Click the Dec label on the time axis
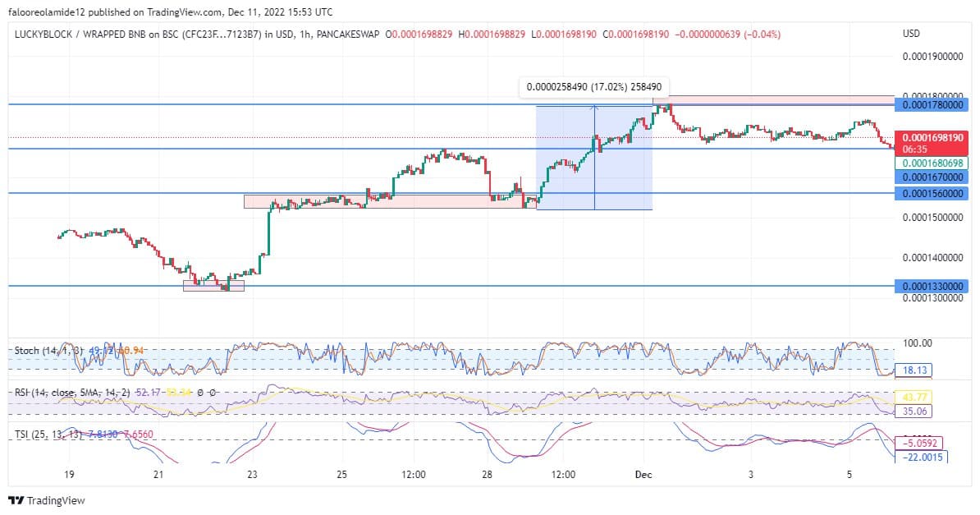Image resolution: width=980 pixels, height=515 pixels. (643, 474)
